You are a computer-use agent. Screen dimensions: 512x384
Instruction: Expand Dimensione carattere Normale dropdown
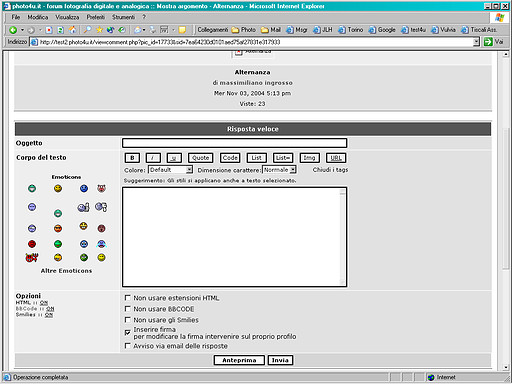(279, 170)
